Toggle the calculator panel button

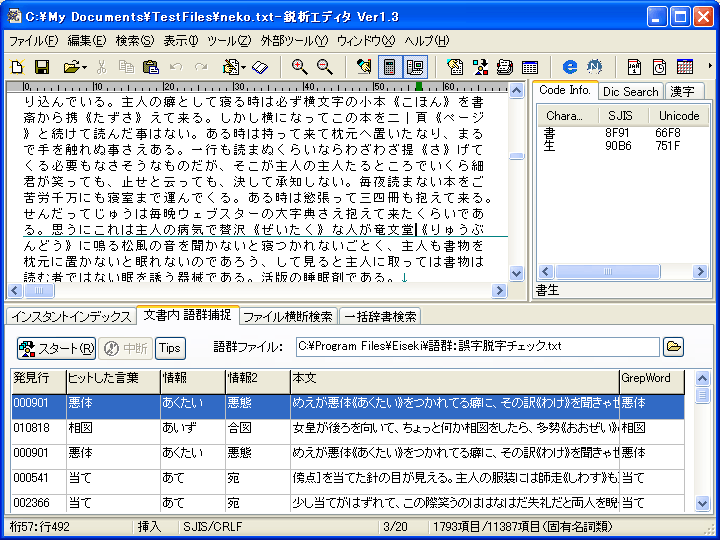point(390,67)
